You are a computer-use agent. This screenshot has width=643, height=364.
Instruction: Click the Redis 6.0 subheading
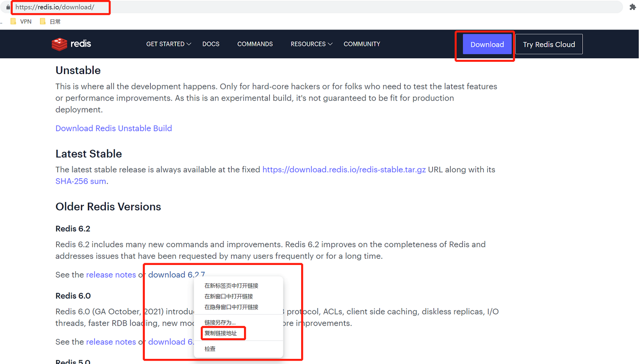(73, 296)
